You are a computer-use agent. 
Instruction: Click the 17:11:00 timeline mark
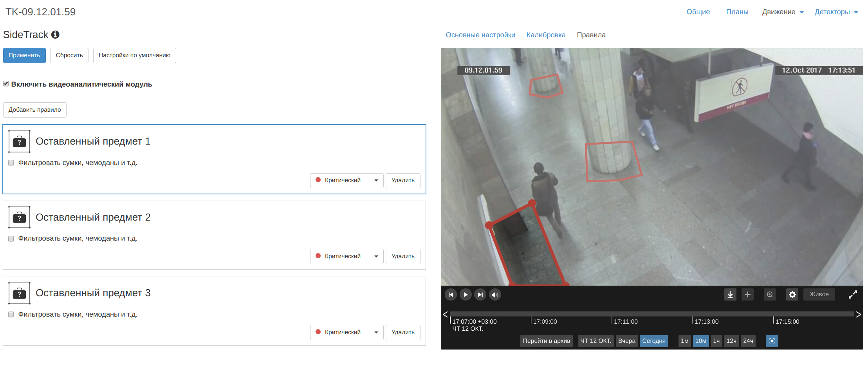[626, 322]
